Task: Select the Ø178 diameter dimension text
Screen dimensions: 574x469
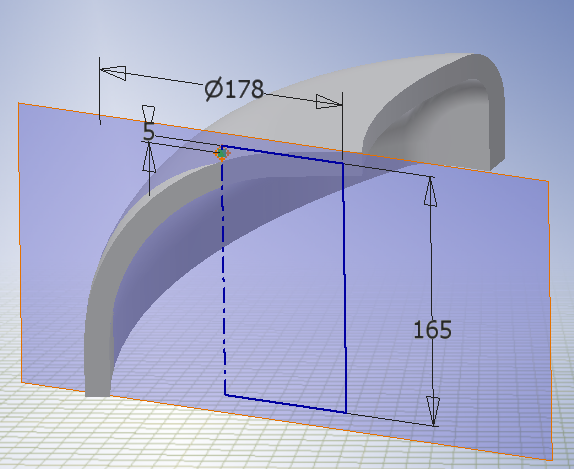Action: click(234, 89)
